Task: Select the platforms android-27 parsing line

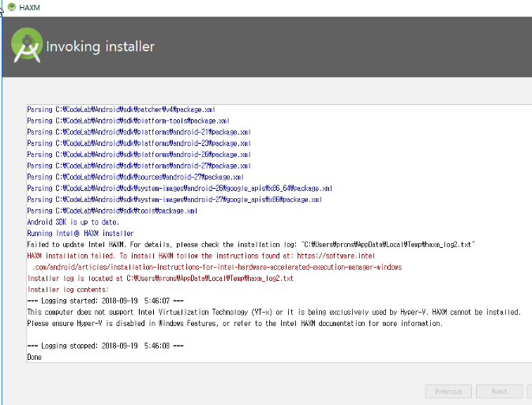Action: [139, 166]
